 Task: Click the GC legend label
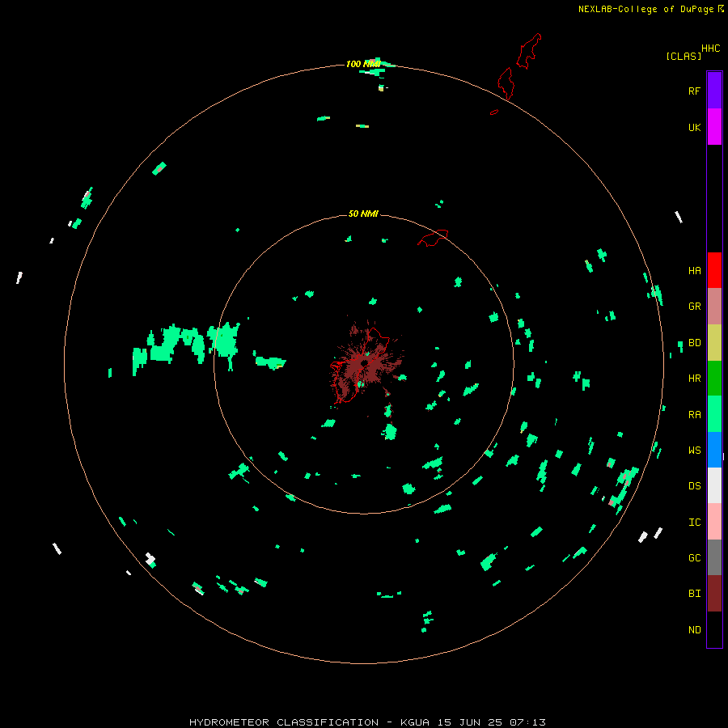694,557
